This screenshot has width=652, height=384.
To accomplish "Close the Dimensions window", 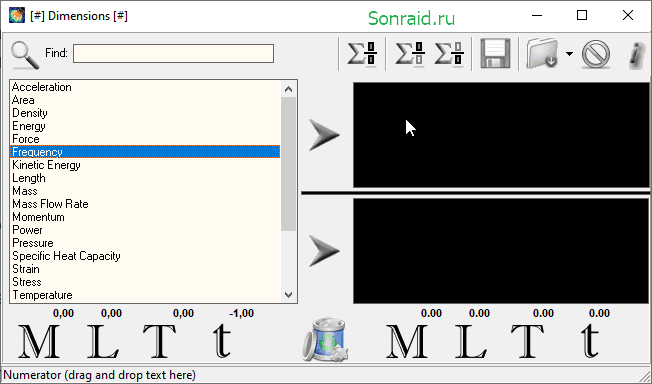I will (x=628, y=16).
